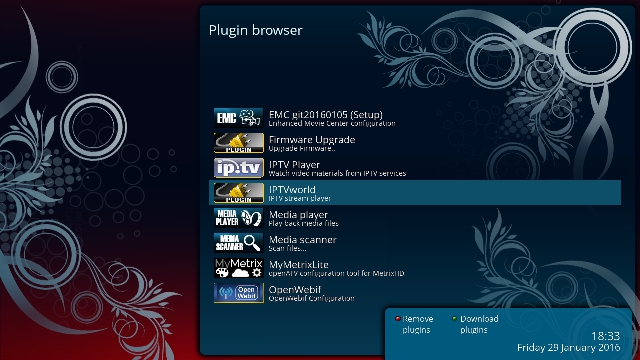The width and height of the screenshot is (640, 360).
Task: Click the red Remove plugins dot
Action: tap(398, 319)
